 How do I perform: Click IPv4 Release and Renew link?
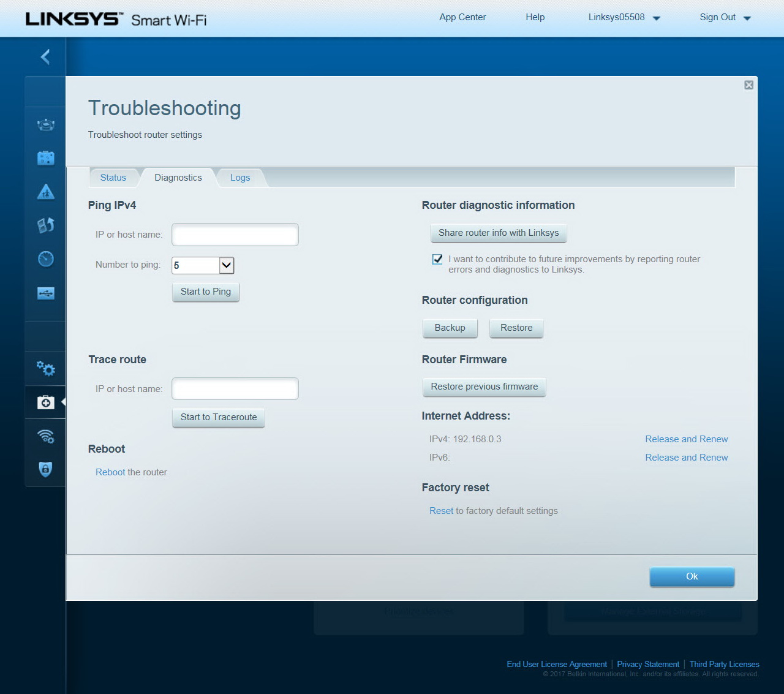[687, 439]
